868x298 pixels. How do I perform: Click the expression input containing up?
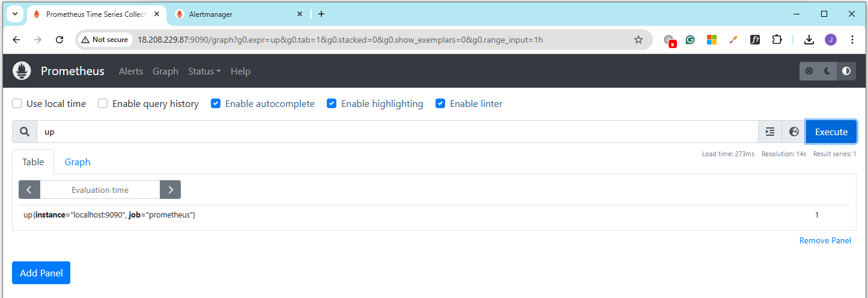click(x=398, y=132)
